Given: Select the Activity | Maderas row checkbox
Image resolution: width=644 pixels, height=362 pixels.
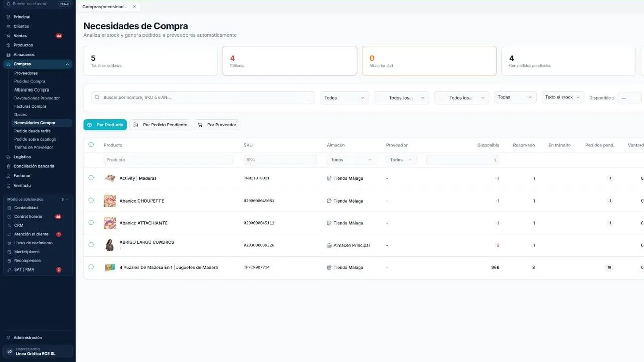Looking at the screenshot, I should coord(91,178).
